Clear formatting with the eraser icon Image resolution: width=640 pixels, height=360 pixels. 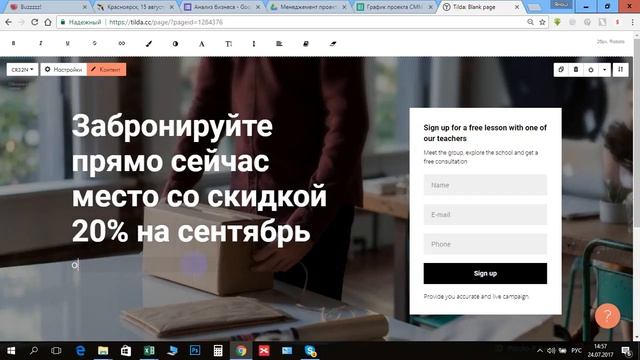click(x=333, y=44)
